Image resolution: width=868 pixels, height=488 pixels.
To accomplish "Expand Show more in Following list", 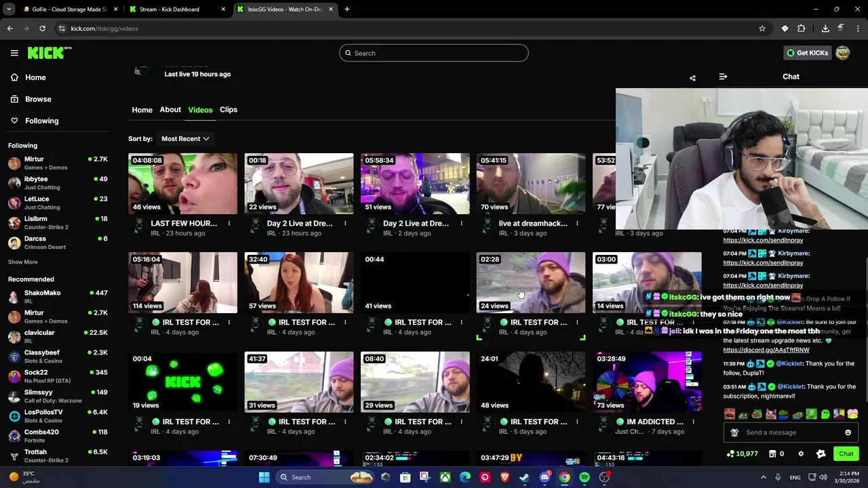I will click(x=23, y=262).
